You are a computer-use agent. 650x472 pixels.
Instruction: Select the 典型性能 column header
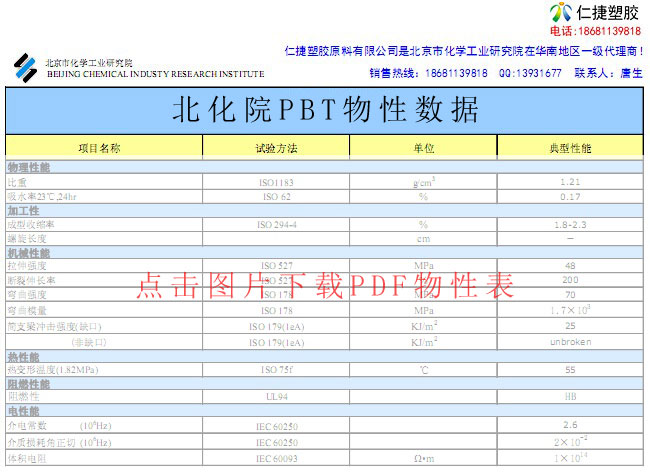click(570, 148)
